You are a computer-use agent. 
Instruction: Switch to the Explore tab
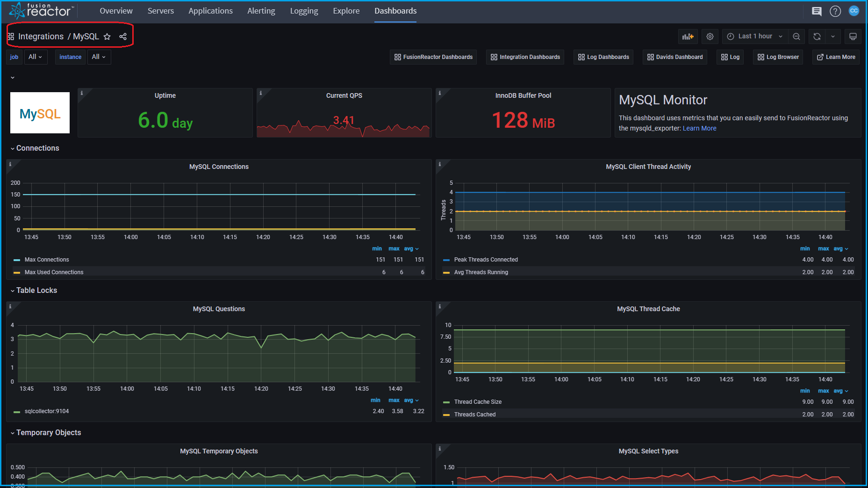[346, 11]
